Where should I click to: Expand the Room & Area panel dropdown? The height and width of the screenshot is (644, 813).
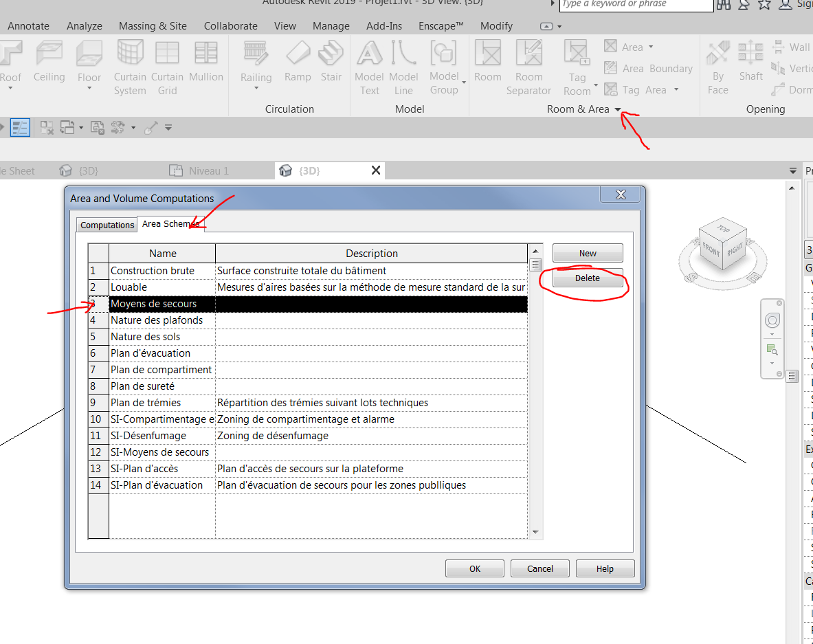618,109
